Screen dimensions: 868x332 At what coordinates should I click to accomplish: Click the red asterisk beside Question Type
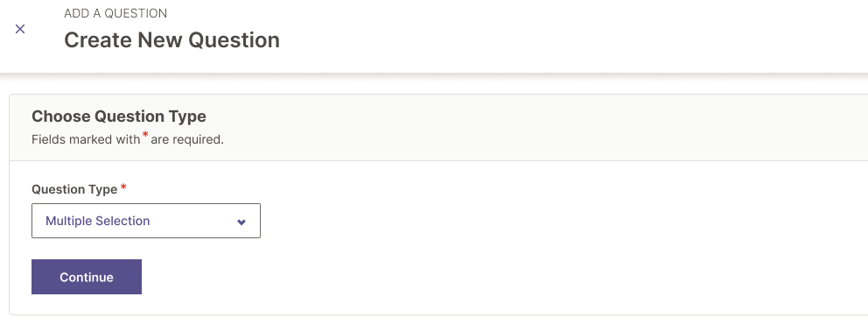tap(123, 187)
